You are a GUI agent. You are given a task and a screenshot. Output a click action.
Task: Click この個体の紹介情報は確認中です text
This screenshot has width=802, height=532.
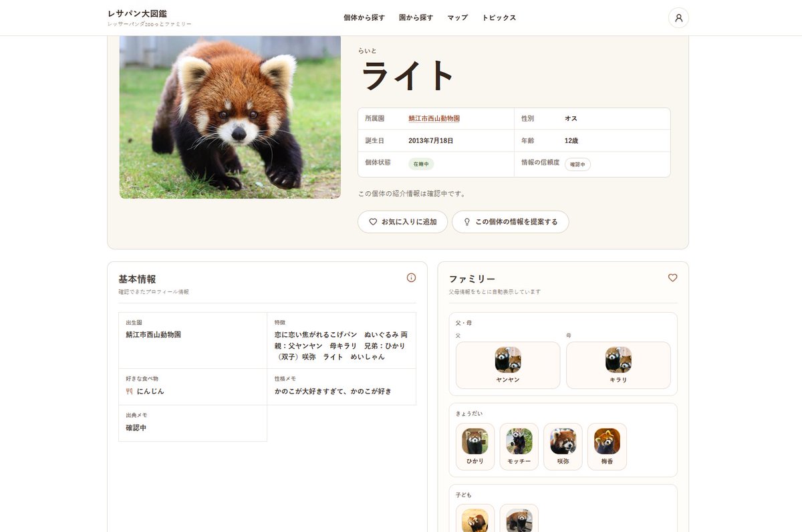[x=412, y=194]
